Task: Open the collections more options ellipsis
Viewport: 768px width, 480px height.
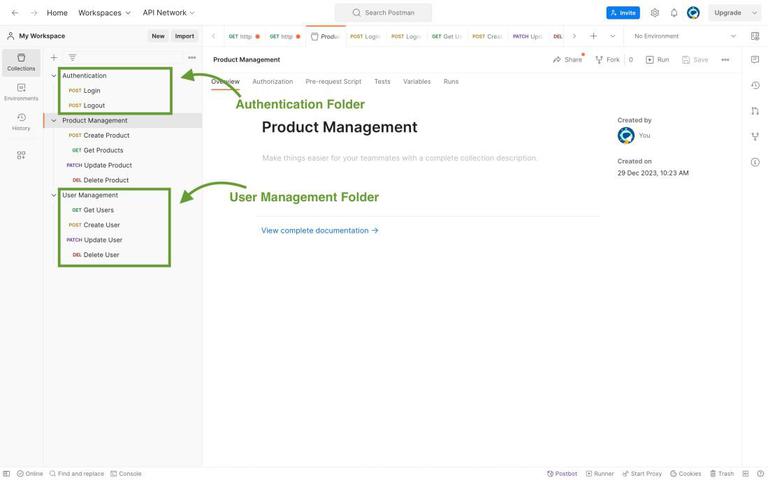Action: coord(192,57)
